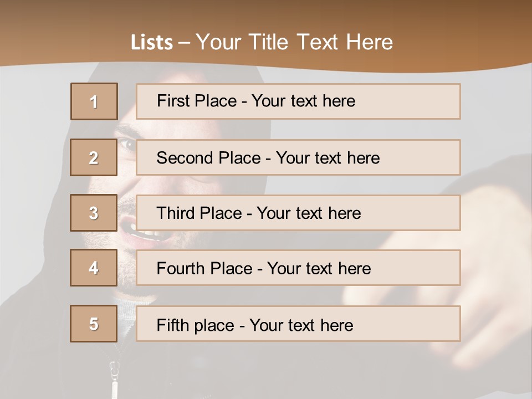This screenshot has height=399, width=532.
Task: Click the number 5 box
Action: coord(94,324)
